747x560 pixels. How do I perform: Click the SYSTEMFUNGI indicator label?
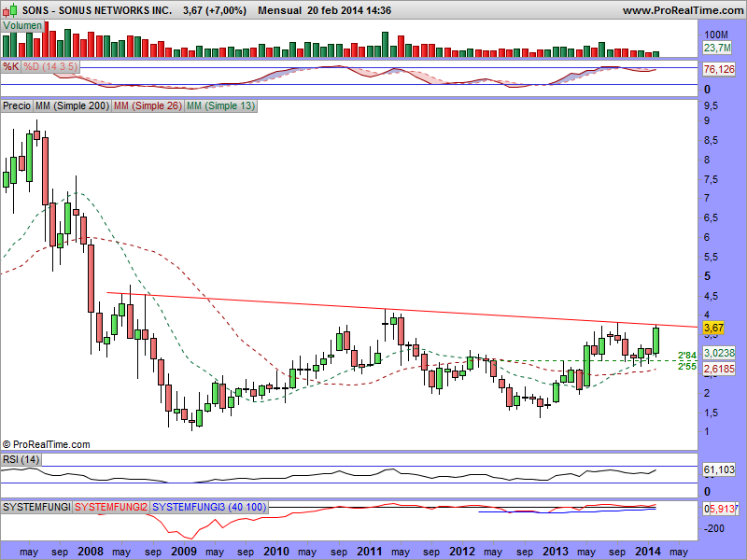pos(36,507)
